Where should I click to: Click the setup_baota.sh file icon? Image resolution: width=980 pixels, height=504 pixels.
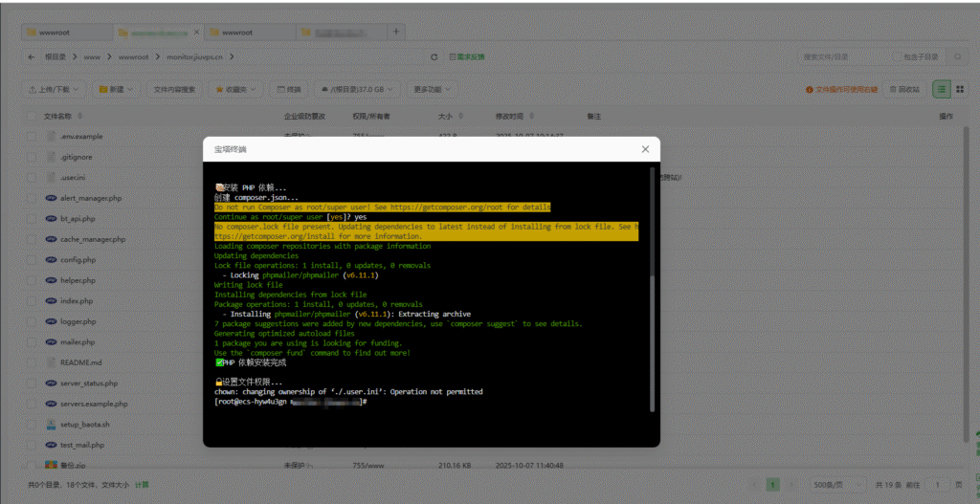point(51,424)
